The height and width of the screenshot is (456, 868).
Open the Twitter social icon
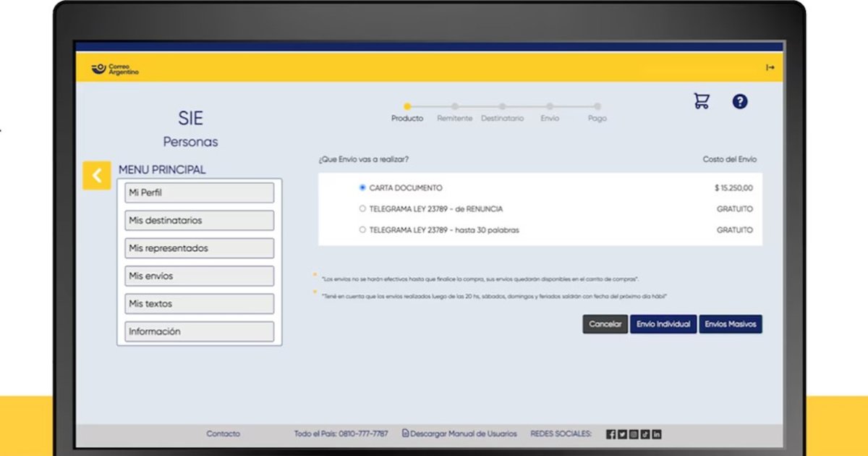[x=622, y=434]
